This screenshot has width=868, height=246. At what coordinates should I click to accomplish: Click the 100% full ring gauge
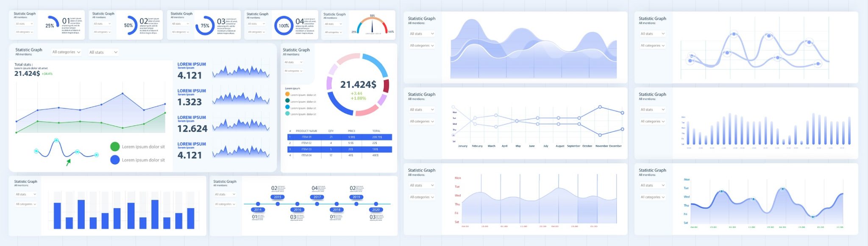click(x=284, y=25)
